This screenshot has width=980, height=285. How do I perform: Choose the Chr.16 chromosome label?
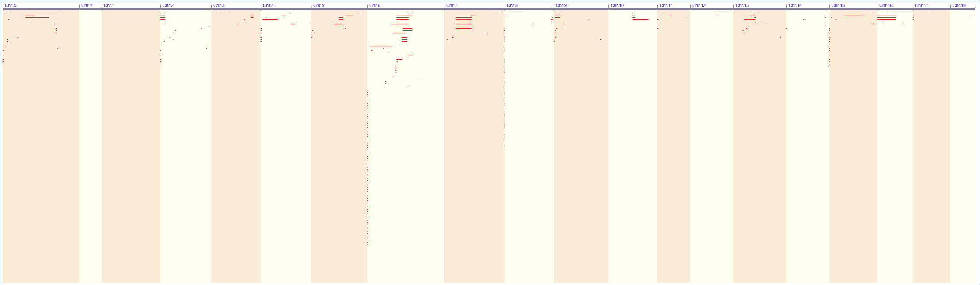[886, 5]
